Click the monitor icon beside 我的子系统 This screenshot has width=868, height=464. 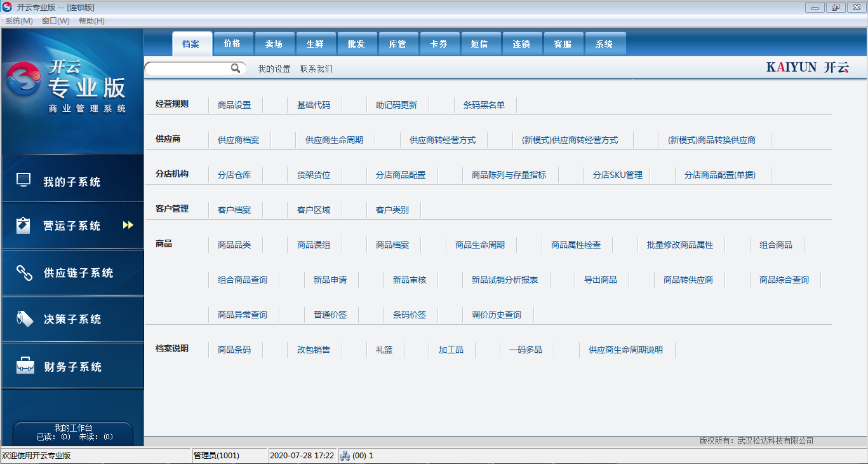click(x=23, y=180)
